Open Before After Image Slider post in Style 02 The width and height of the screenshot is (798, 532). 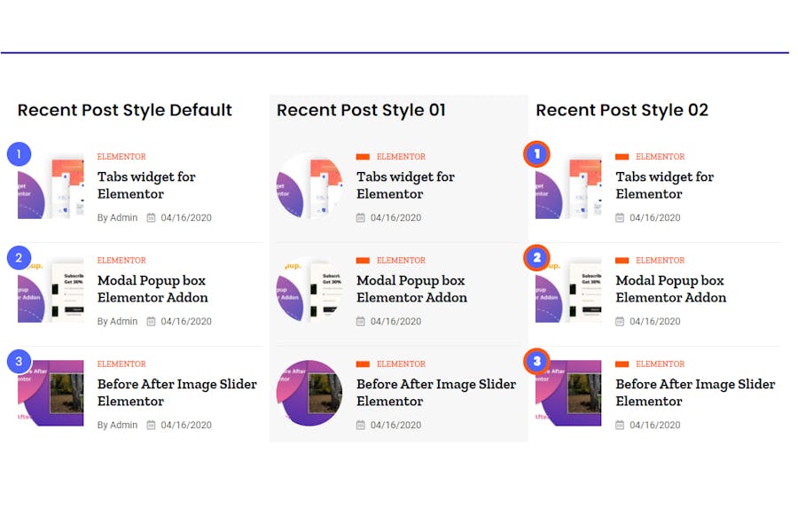[695, 393]
